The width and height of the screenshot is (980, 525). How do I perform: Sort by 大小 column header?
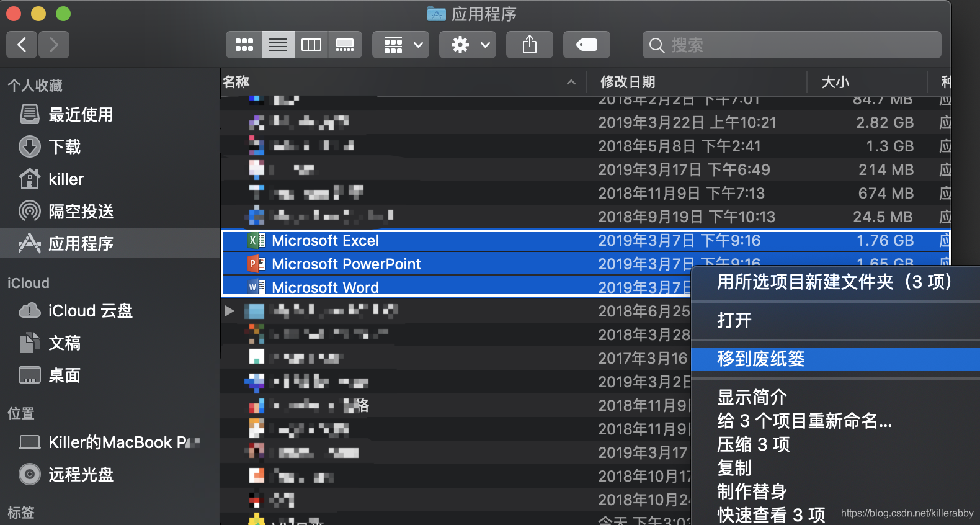[x=835, y=82]
